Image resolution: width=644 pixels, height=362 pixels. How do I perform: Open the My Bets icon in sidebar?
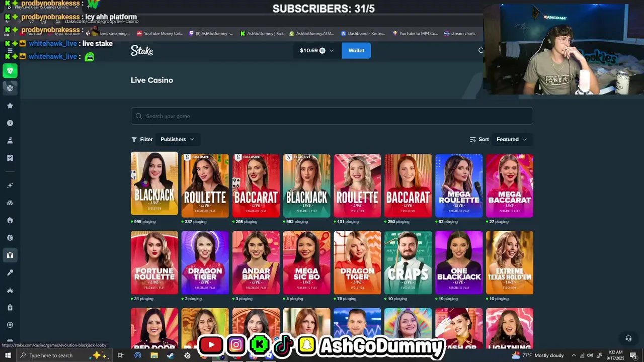coord(10,158)
